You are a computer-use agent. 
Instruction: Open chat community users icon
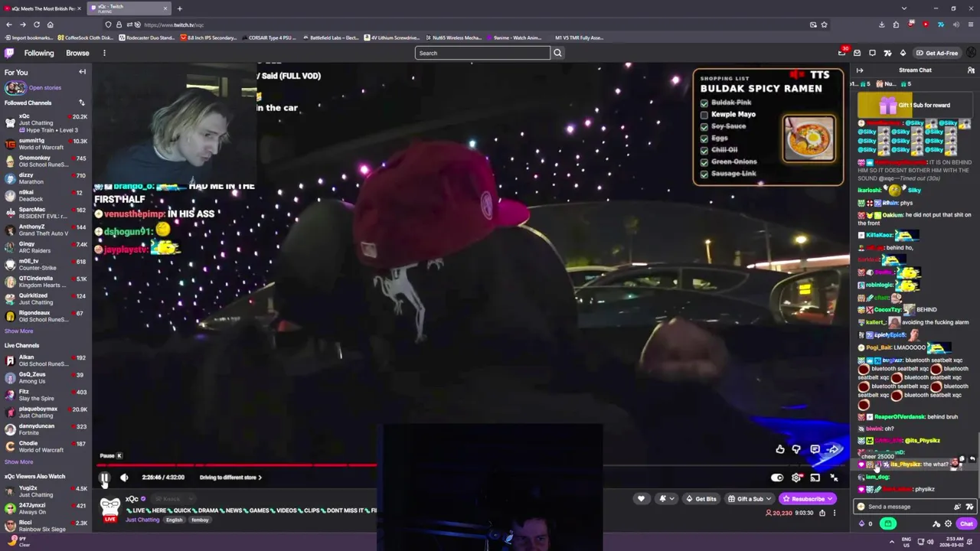tap(971, 70)
